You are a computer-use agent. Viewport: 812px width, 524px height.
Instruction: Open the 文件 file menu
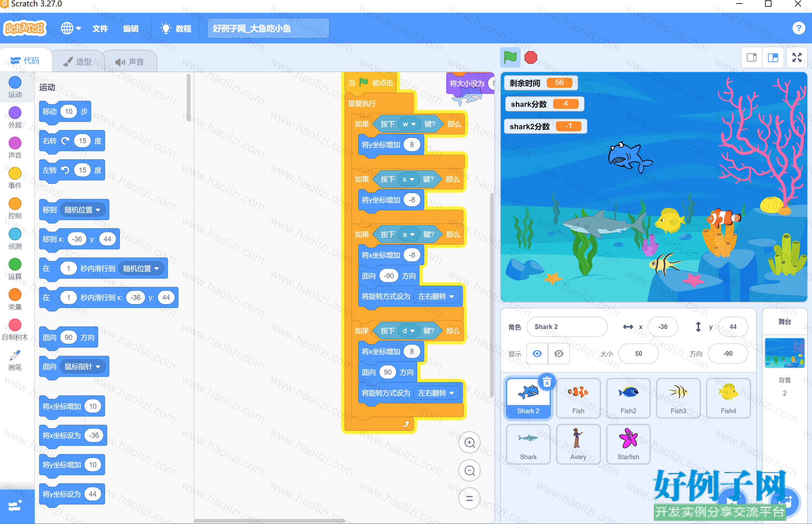click(x=100, y=28)
